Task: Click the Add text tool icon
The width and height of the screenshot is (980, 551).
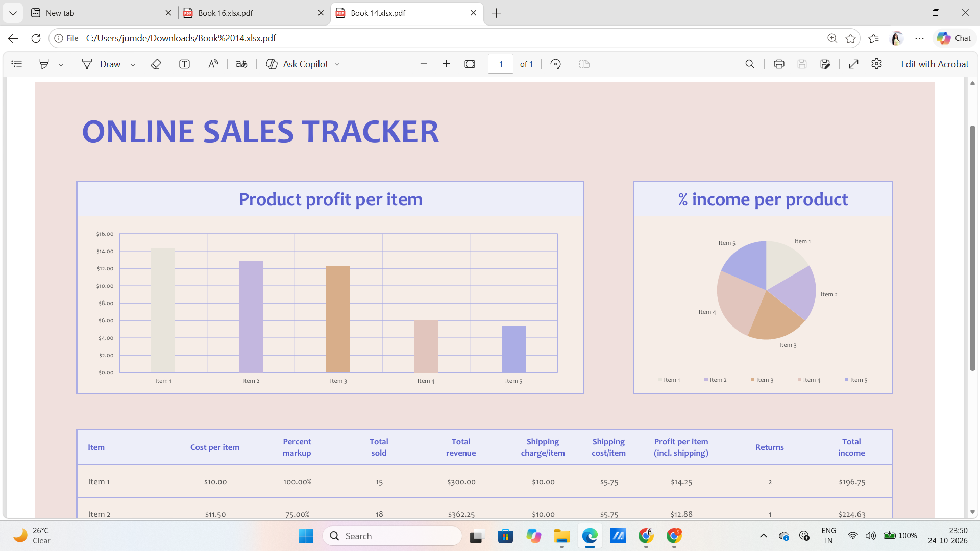Action: point(185,64)
